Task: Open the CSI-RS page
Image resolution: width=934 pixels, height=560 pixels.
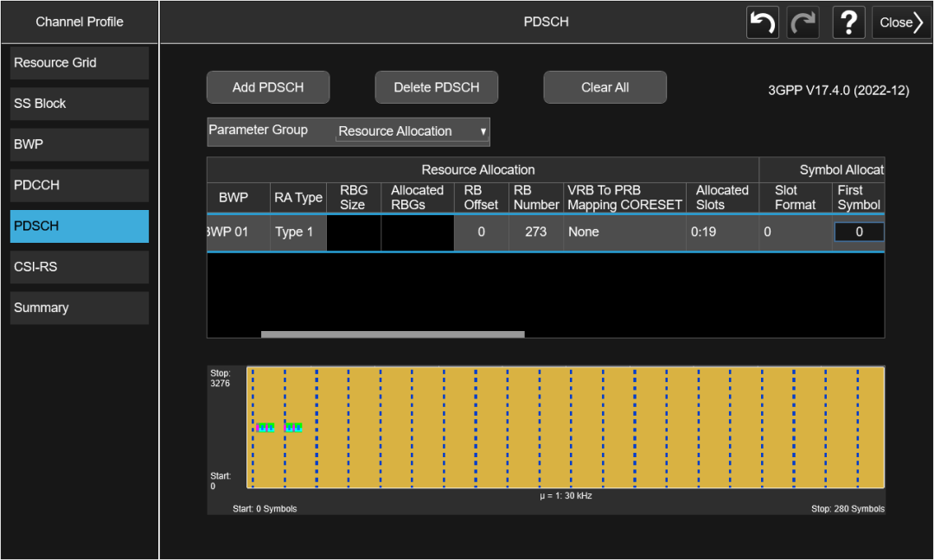Action: tap(80, 267)
